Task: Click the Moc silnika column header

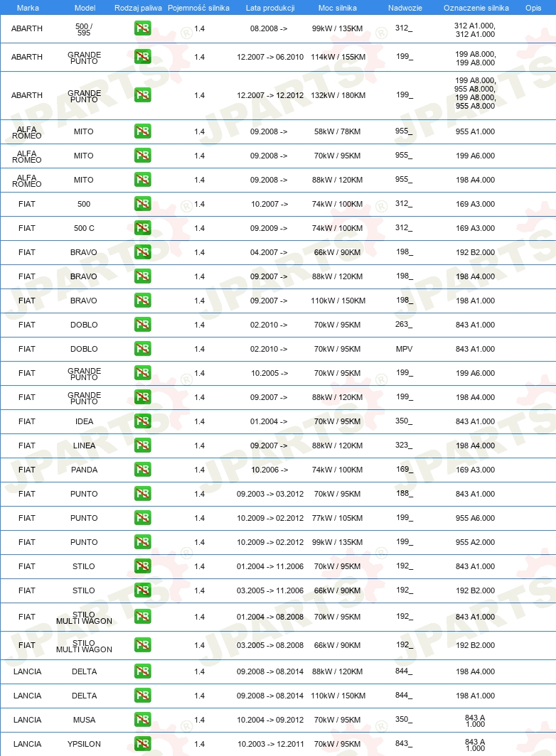Action: pos(337,8)
